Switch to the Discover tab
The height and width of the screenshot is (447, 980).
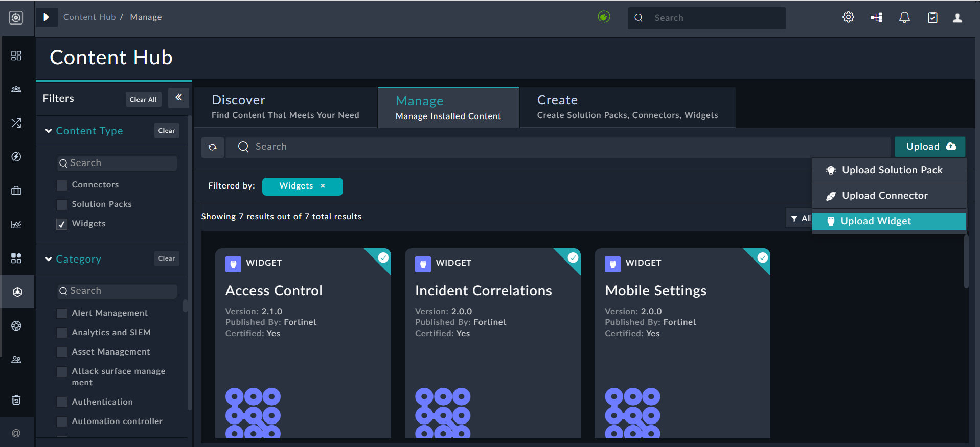(285, 107)
